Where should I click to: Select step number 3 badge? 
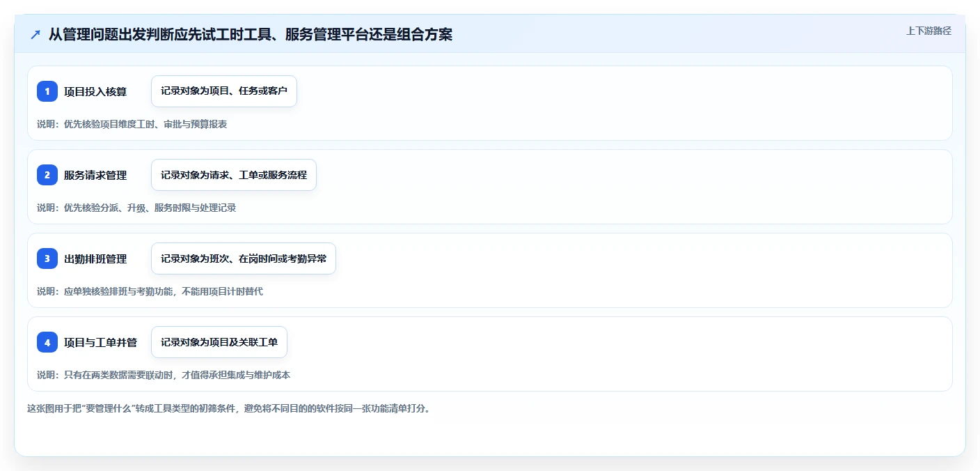pyautogui.click(x=47, y=258)
